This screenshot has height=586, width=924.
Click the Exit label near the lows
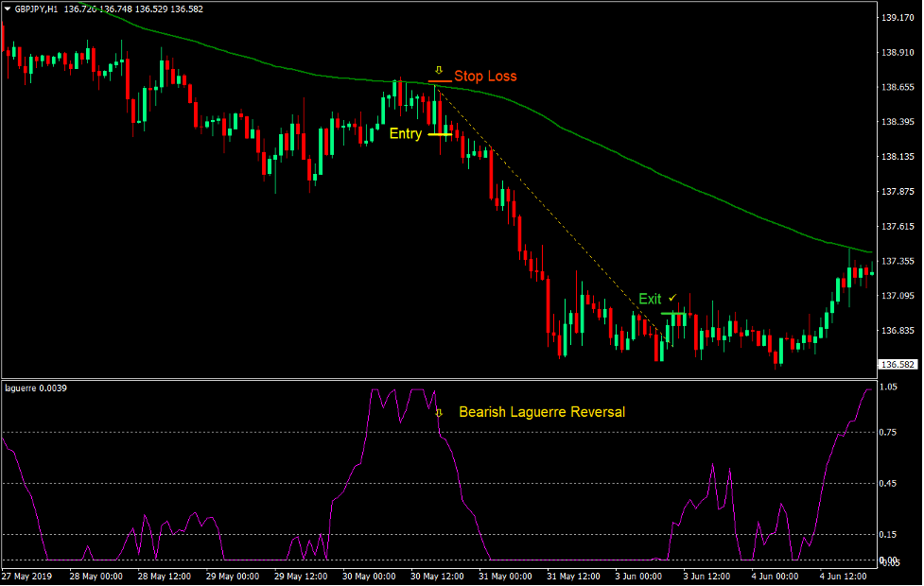point(651,297)
